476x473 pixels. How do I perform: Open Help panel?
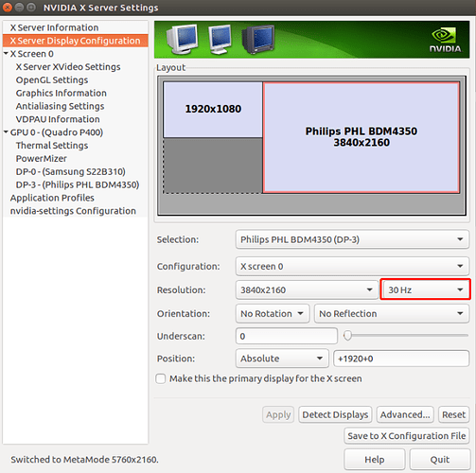pos(375,460)
